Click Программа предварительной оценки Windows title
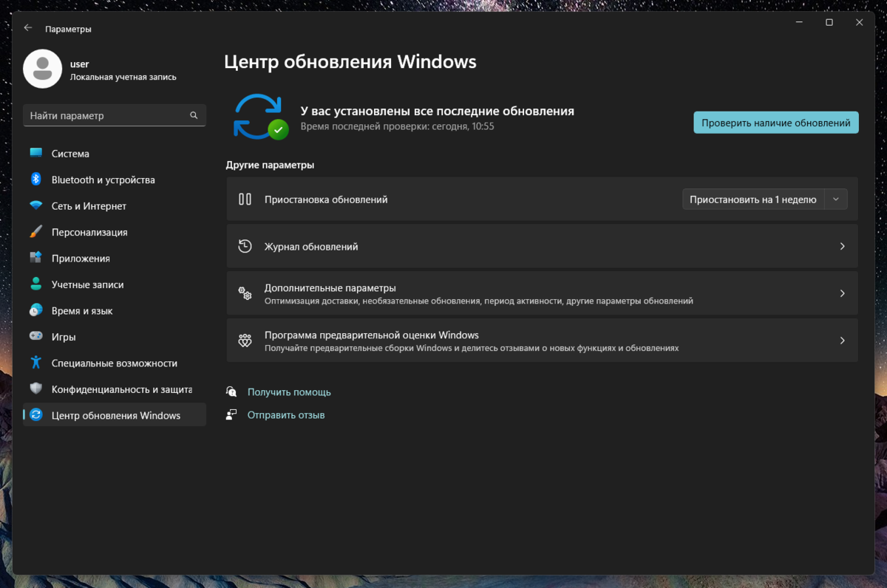Viewport: 887px width, 588px height. click(x=372, y=335)
